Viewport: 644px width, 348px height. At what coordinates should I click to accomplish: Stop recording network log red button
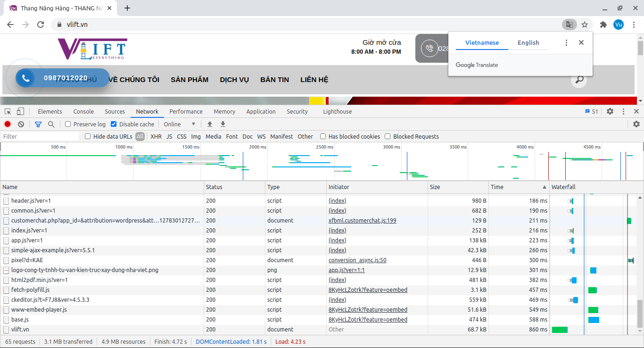click(8, 124)
